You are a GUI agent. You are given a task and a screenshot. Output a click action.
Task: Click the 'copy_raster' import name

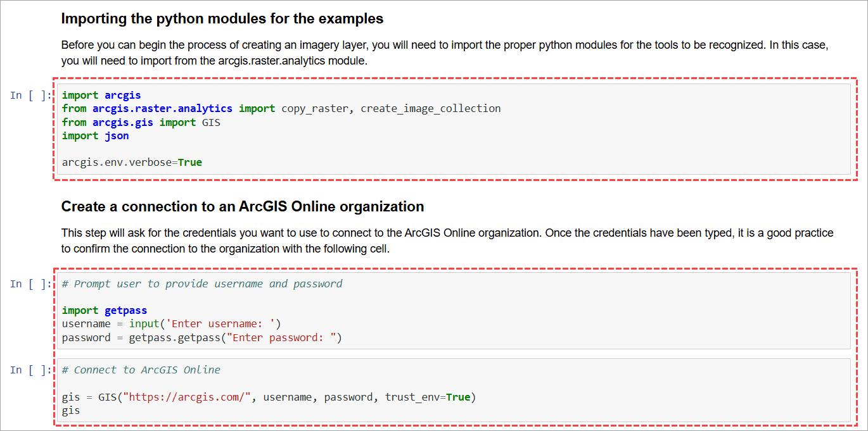(314, 108)
